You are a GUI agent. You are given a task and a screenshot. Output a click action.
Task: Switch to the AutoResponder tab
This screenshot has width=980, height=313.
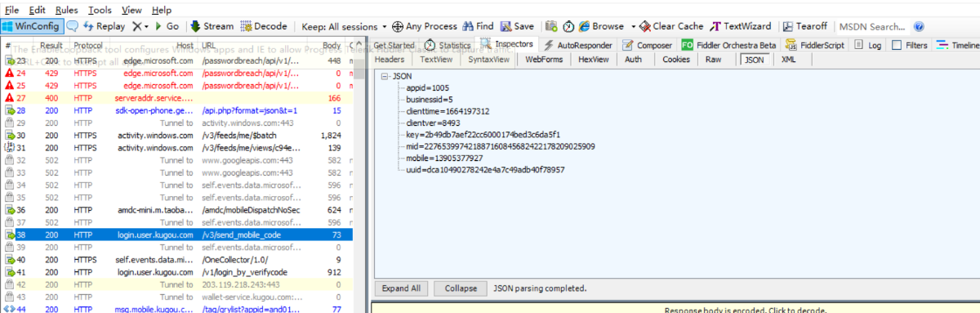click(x=578, y=45)
